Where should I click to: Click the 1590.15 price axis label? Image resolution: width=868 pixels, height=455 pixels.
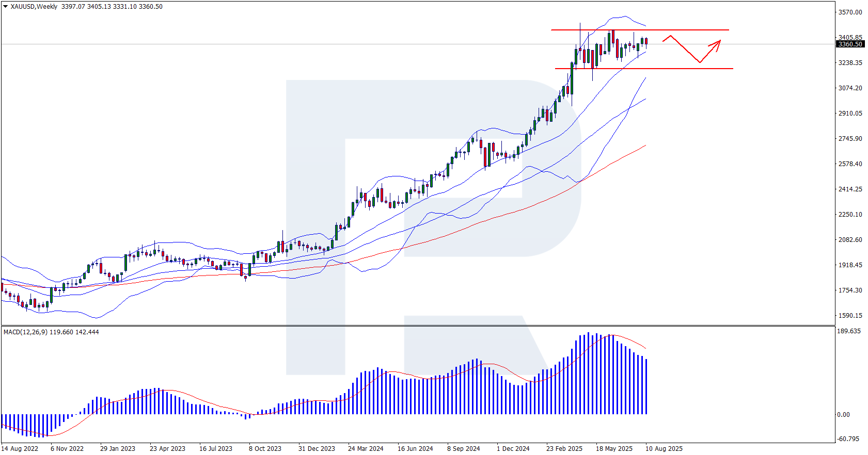pyautogui.click(x=850, y=316)
